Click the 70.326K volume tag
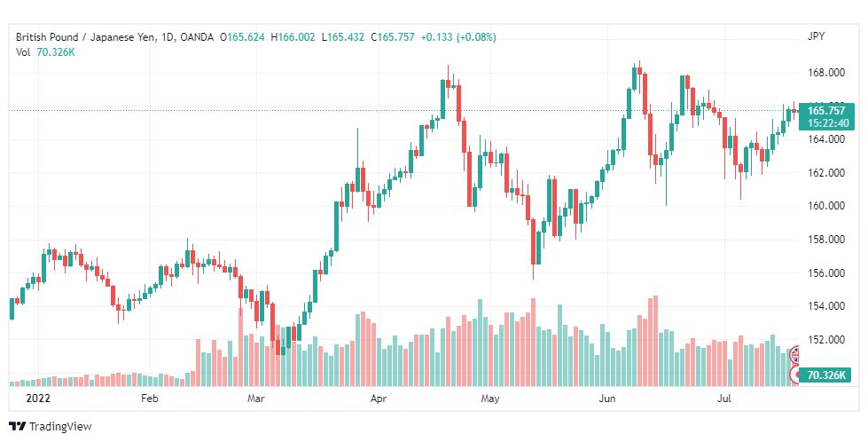 click(826, 375)
